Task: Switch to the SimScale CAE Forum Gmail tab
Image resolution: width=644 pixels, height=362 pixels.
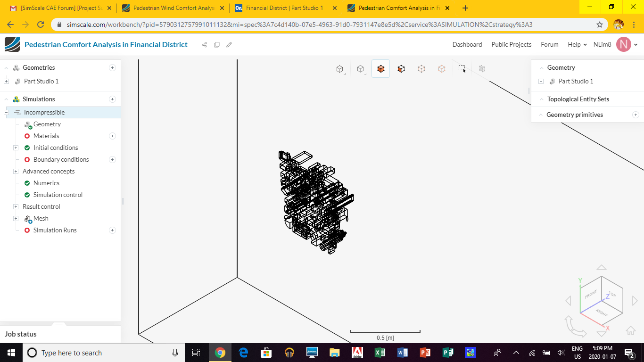Action: click(x=61, y=8)
